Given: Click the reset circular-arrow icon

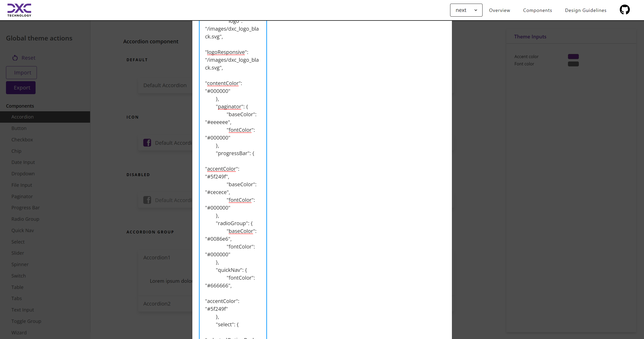Looking at the screenshot, I should 15,58.
